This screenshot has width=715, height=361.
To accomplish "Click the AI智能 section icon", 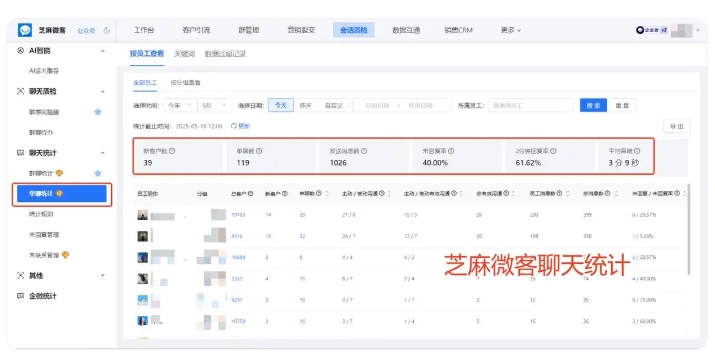I will tap(21, 51).
